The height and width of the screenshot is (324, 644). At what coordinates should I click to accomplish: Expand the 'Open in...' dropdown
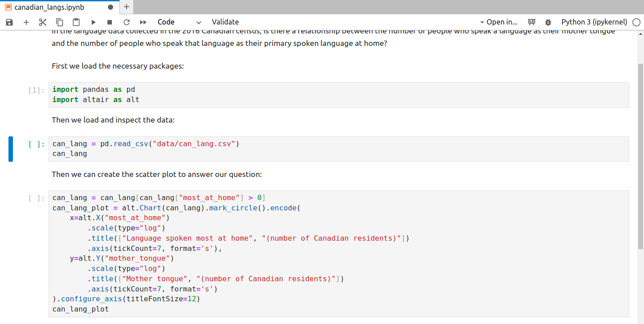coord(499,22)
